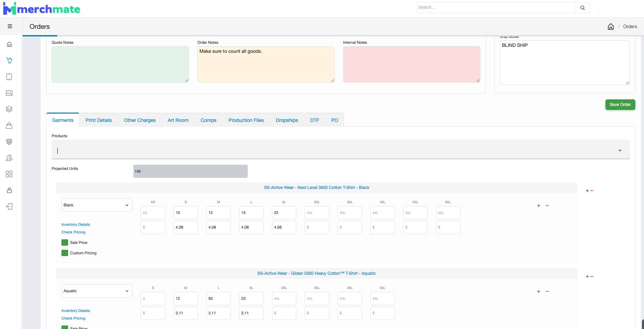Remove the Aquatic color row with minus
Image resolution: width=644 pixels, height=329 pixels.
click(547, 291)
